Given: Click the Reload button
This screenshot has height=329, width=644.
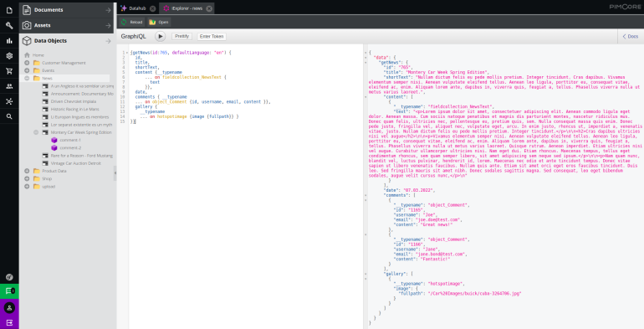Looking at the screenshot, I should pos(132,22).
